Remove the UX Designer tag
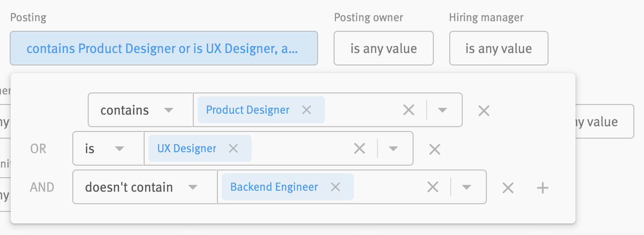Screen dimensions: 644x235 pyautogui.click(x=233, y=148)
